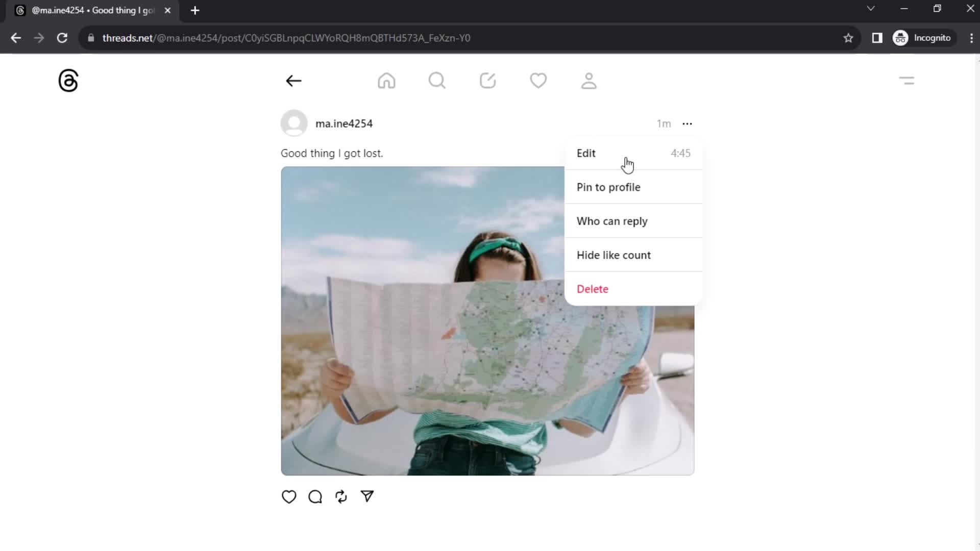The width and height of the screenshot is (980, 551).
Task: Click Pin to profile option
Action: 608,187
